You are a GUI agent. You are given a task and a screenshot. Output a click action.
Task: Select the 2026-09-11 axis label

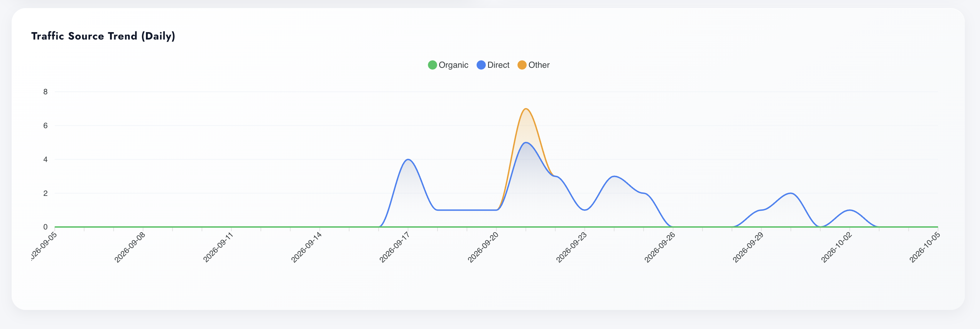218,247
